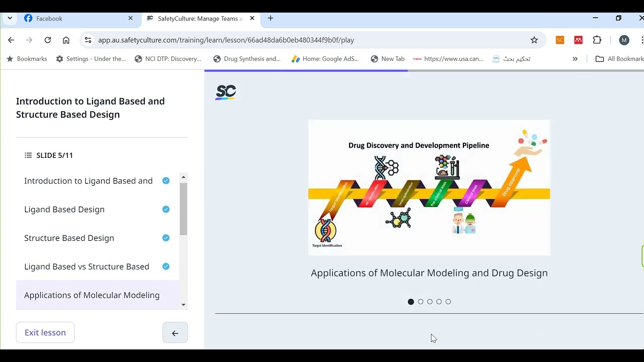Open the Extensions puzzle-piece menu
The width and height of the screenshot is (644, 362).
pos(597,40)
